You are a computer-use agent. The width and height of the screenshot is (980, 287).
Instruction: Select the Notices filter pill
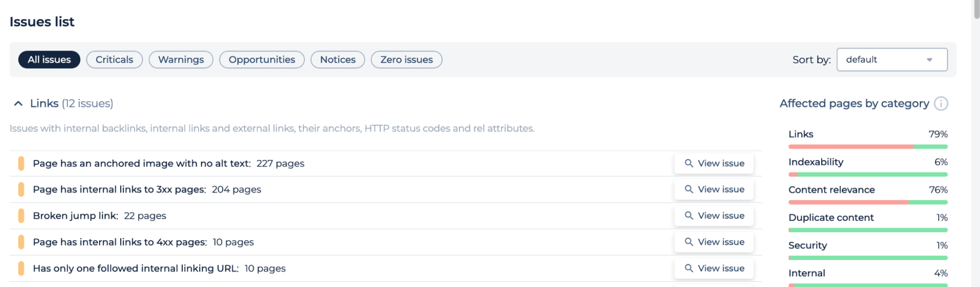tap(338, 59)
